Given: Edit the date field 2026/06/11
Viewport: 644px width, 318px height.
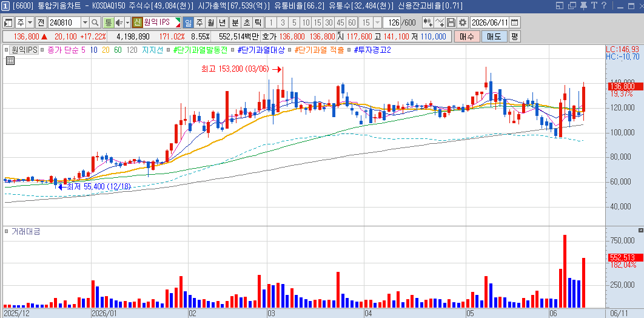Looking at the screenshot, I should 489,22.
